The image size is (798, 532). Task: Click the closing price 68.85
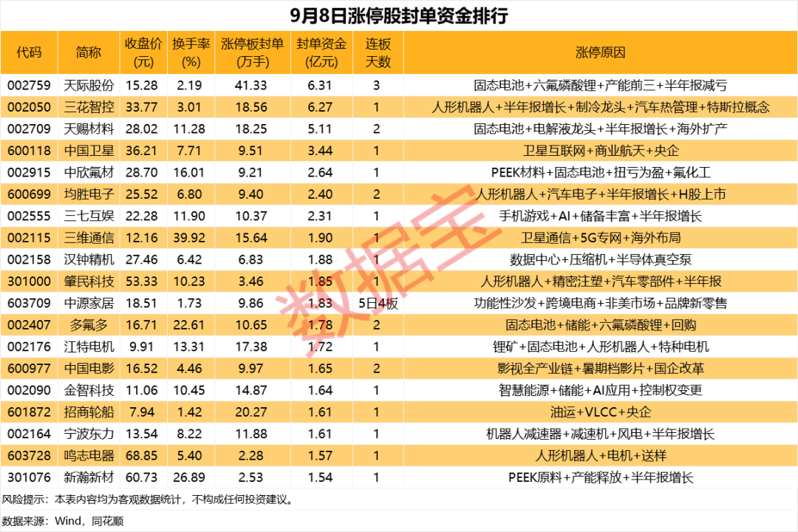tap(142, 456)
